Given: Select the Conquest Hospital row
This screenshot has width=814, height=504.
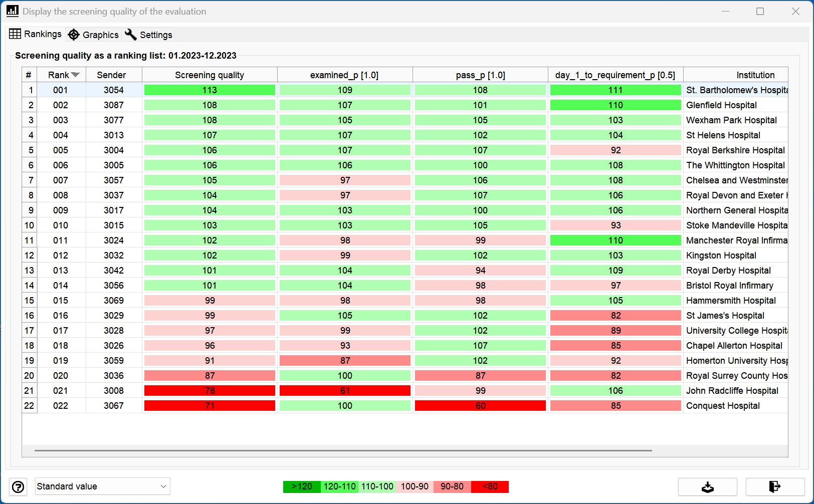Looking at the screenshot, I should (x=405, y=405).
